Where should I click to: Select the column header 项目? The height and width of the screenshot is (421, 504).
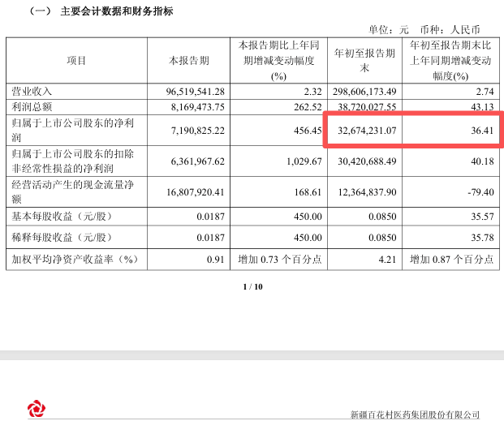tap(76, 60)
